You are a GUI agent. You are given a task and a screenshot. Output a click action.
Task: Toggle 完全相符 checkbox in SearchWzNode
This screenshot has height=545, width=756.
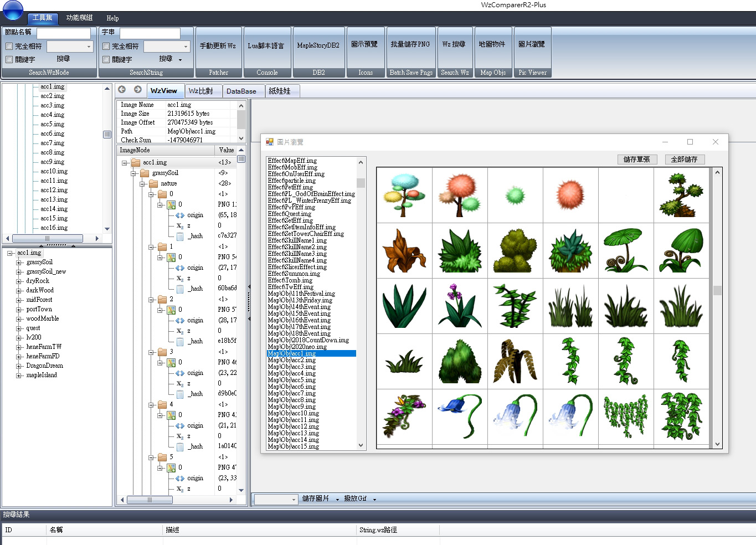pyautogui.click(x=9, y=47)
